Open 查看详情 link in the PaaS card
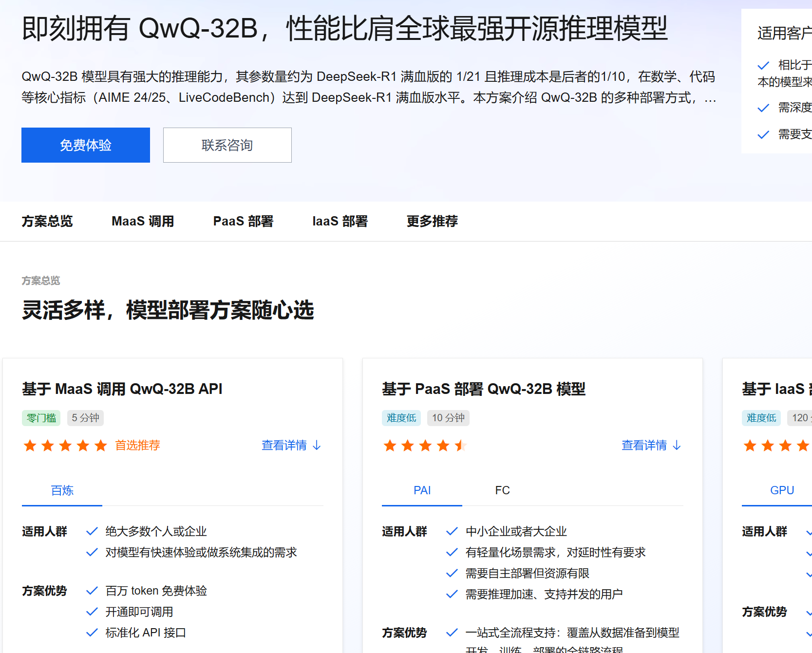 tap(651, 445)
